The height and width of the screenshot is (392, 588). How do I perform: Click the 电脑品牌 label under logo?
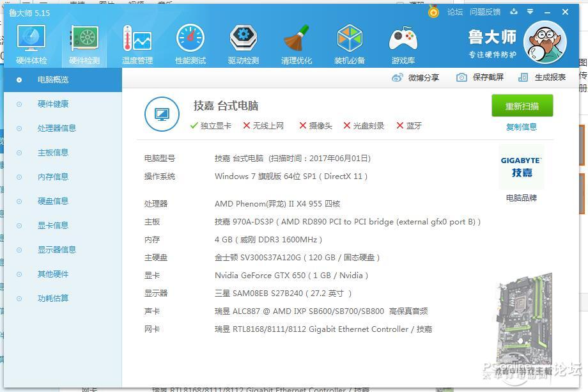coord(522,198)
